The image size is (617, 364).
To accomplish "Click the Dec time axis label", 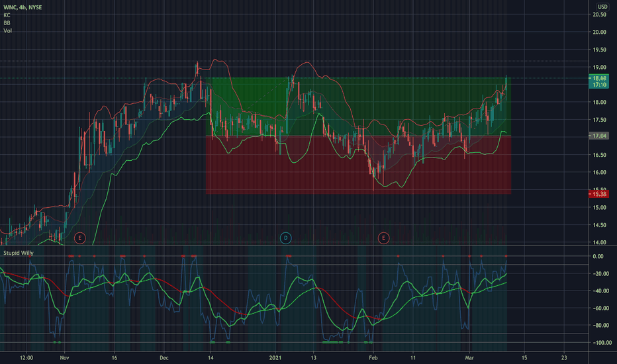I will click(x=164, y=357).
